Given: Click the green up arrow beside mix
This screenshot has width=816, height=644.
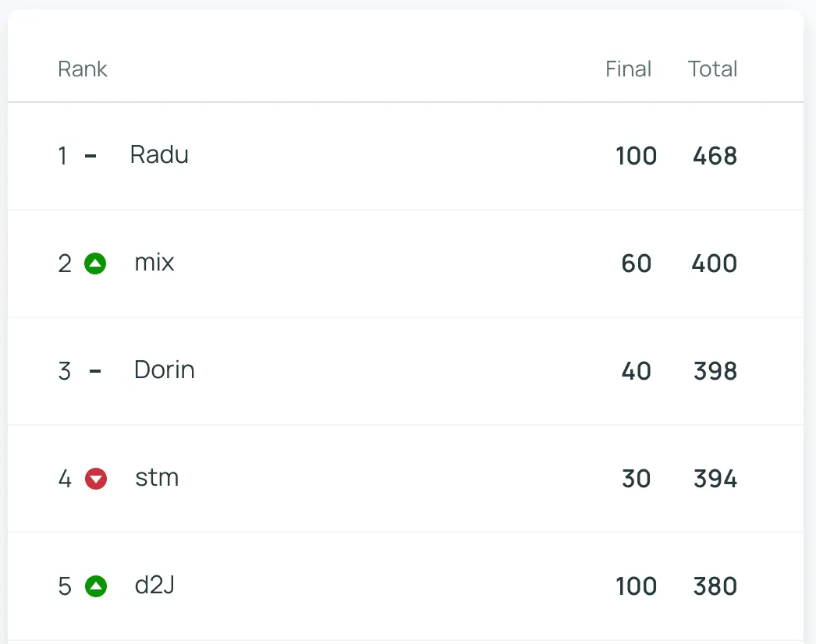Looking at the screenshot, I should 95,264.
